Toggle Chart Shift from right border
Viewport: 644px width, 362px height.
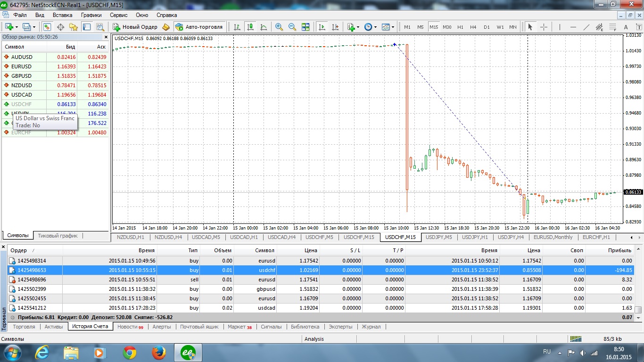[335, 27]
